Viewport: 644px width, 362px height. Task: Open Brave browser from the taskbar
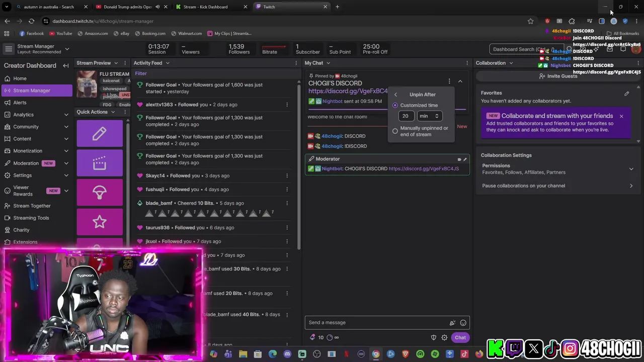(406, 354)
